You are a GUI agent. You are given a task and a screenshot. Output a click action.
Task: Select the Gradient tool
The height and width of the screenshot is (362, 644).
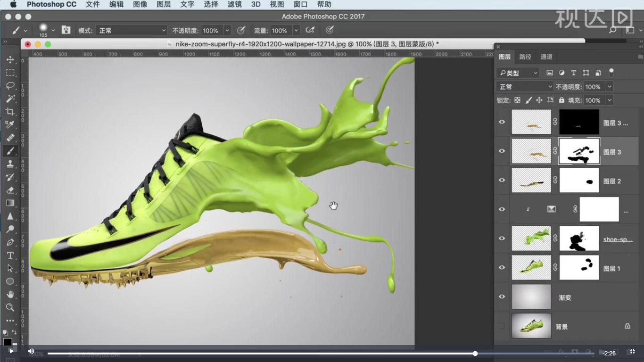pos(10,203)
